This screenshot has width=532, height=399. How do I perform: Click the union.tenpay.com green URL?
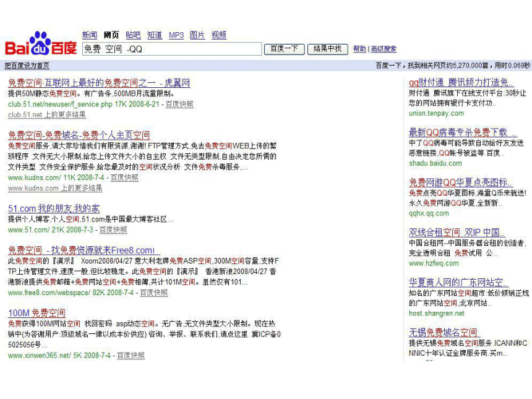436,113
